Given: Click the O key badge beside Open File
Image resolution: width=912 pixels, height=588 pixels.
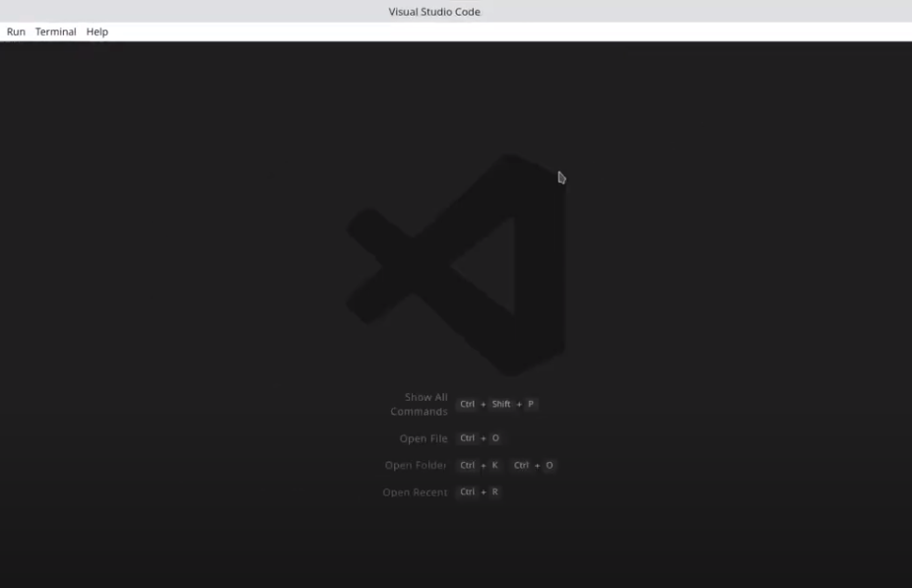Looking at the screenshot, I should point(495,438).
